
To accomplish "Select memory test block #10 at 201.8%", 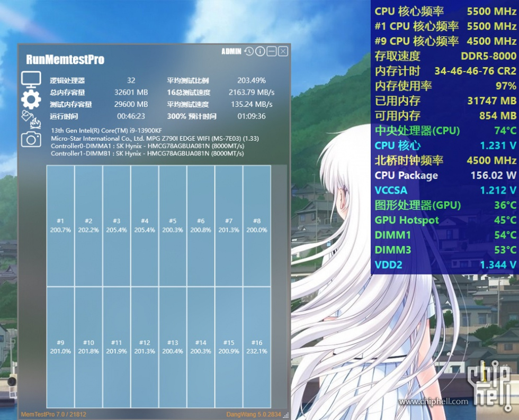I will click(x=89, y=347).
